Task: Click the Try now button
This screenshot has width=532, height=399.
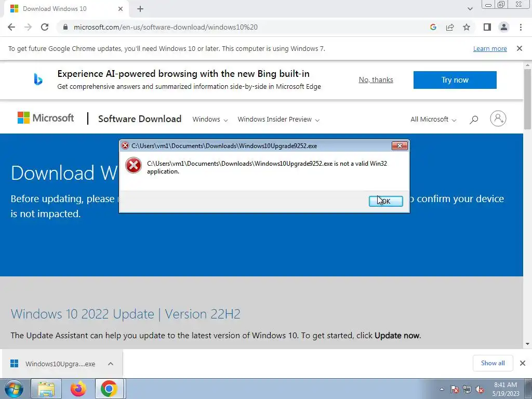Action: click(x=455, y=80)
